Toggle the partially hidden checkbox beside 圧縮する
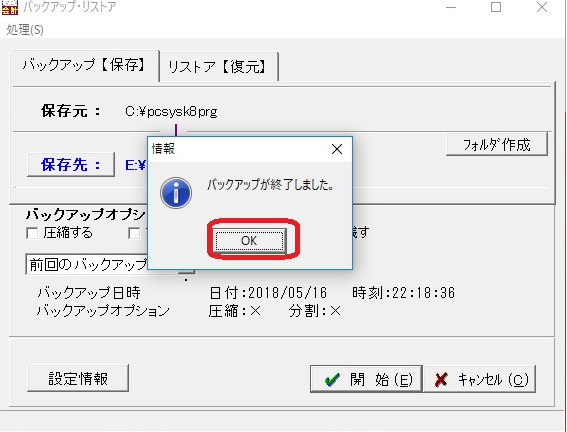Screen dimensions: 567x432 (x=135, y=234)
